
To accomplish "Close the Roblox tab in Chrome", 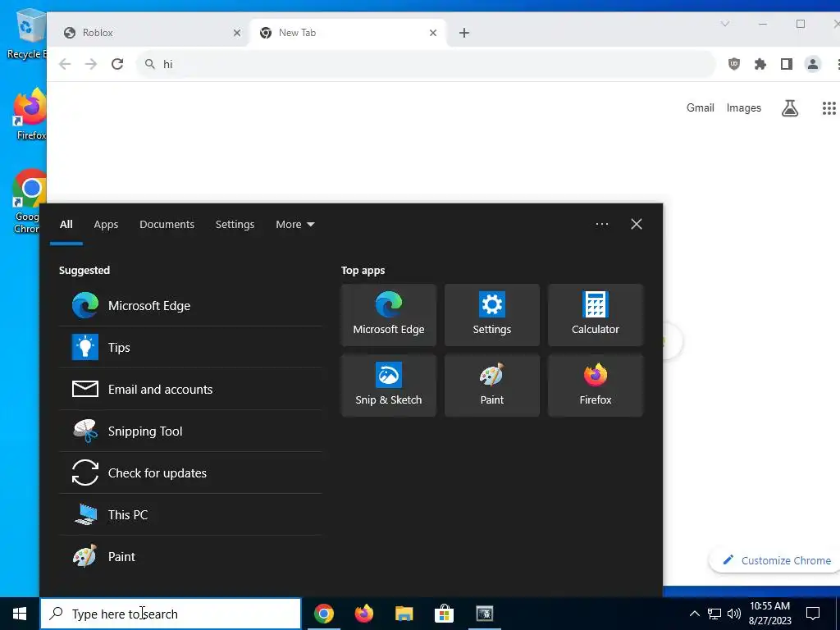I will pyautogui.click(x=237, y=33).
